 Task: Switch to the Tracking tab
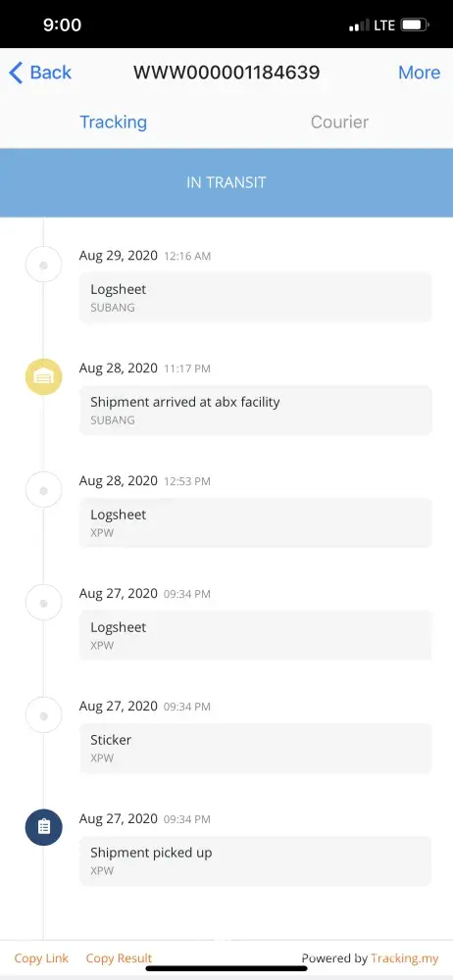114,122
